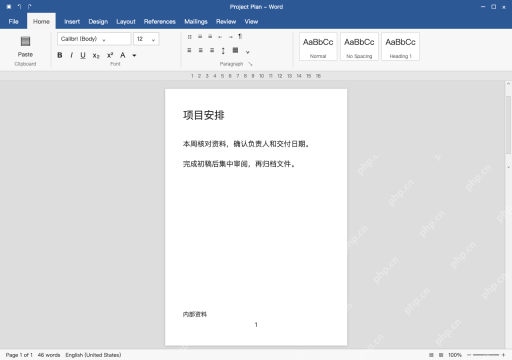Expand the font color dropdown arrow
512x360 pixels.
coord(134,56)
